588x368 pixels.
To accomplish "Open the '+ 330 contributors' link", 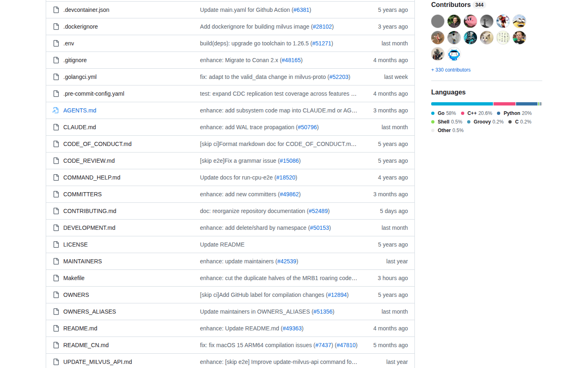I will click(x=451, y=70).
